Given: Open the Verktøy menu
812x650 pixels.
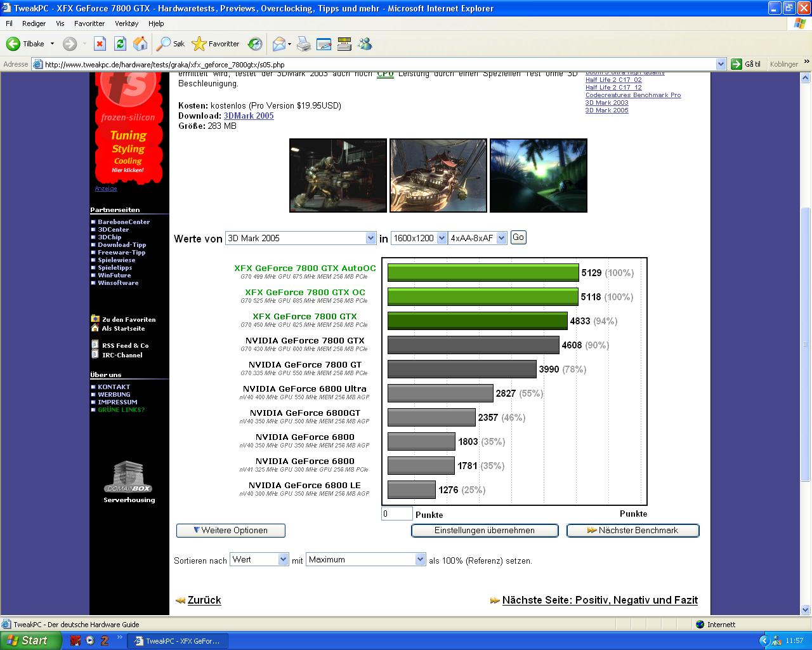Looking at the screenshot, I should (126, 23).
